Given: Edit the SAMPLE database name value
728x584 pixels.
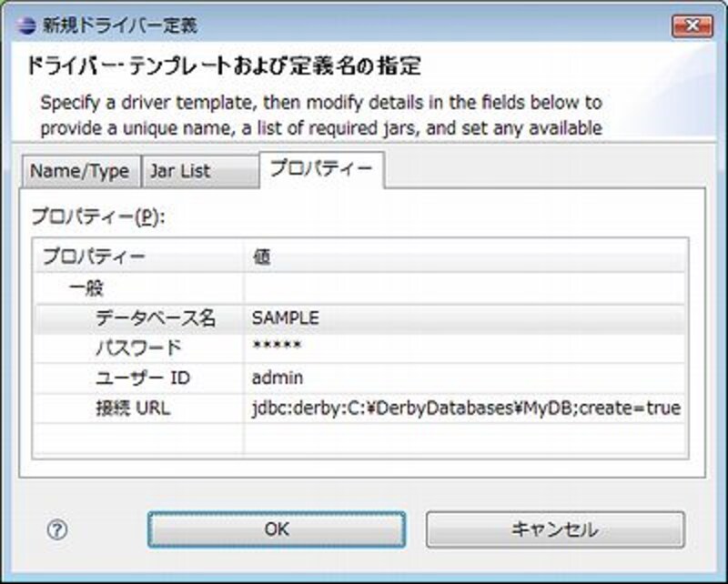Looking at the screenshot, I should click(286, 318).
